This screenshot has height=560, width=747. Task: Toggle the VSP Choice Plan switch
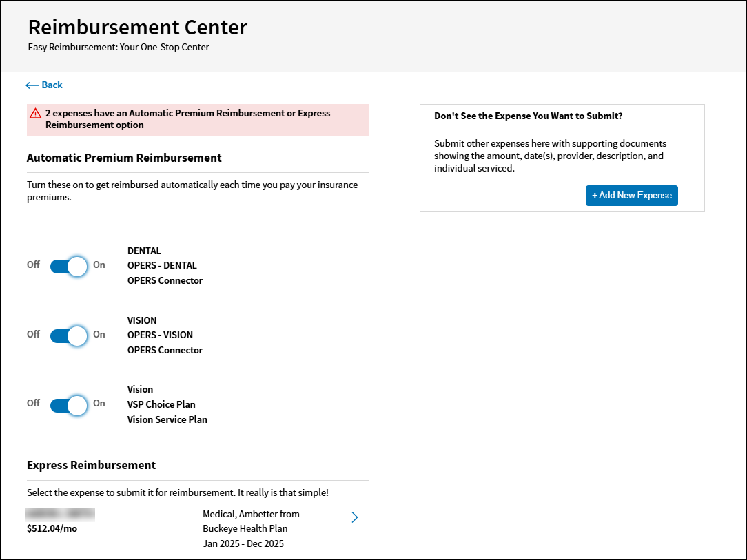click(69, 405)
